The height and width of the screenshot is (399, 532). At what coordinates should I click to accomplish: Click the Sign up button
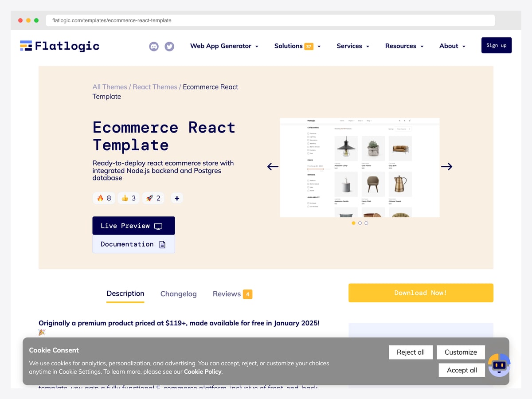(x=497, y=45)
